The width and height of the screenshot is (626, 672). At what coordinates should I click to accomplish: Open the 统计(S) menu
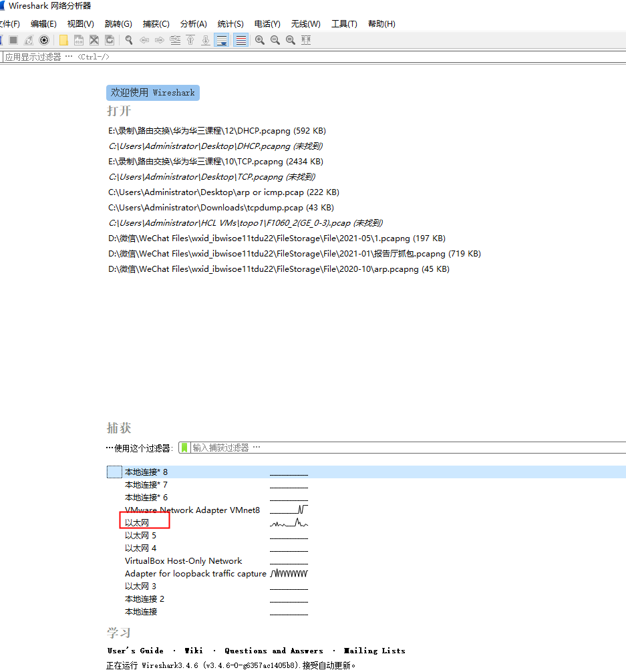pyautogui.click(x=230, y=24)
